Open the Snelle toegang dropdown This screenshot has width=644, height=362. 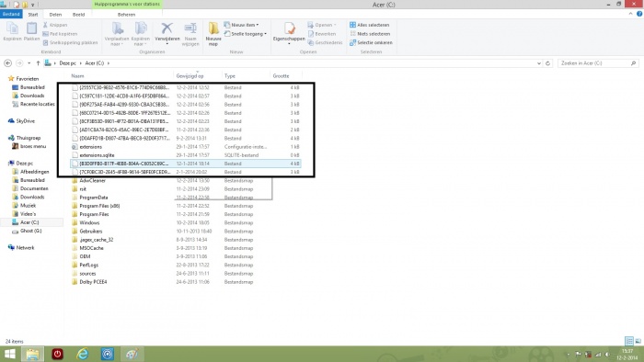(x=246, y=34)
